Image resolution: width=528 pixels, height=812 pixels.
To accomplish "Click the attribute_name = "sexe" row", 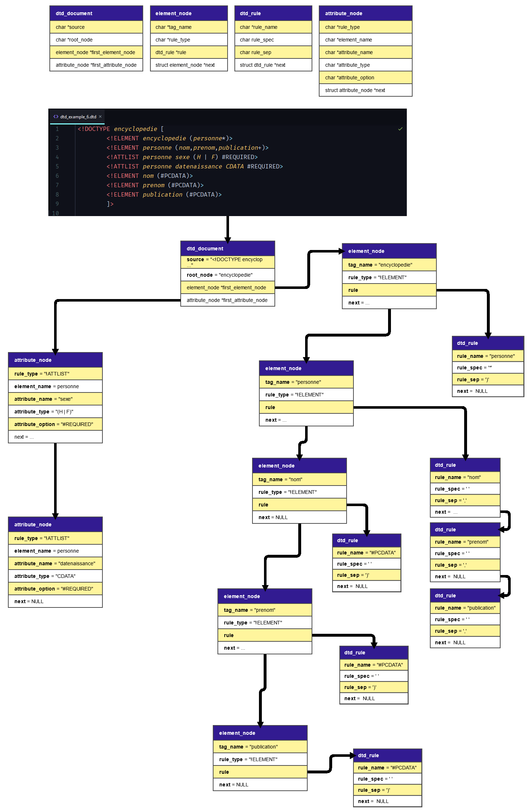I will 55,399.
